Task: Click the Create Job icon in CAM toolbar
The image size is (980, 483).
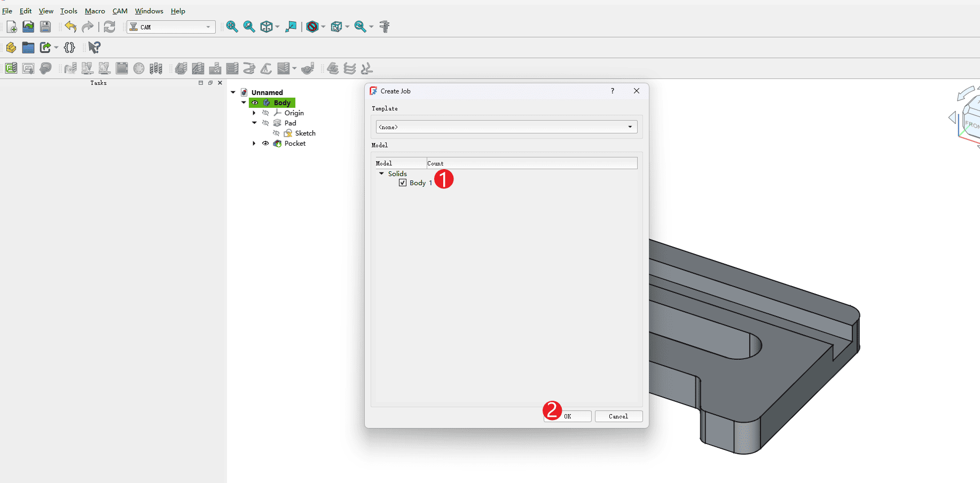Action: point(11,68)
